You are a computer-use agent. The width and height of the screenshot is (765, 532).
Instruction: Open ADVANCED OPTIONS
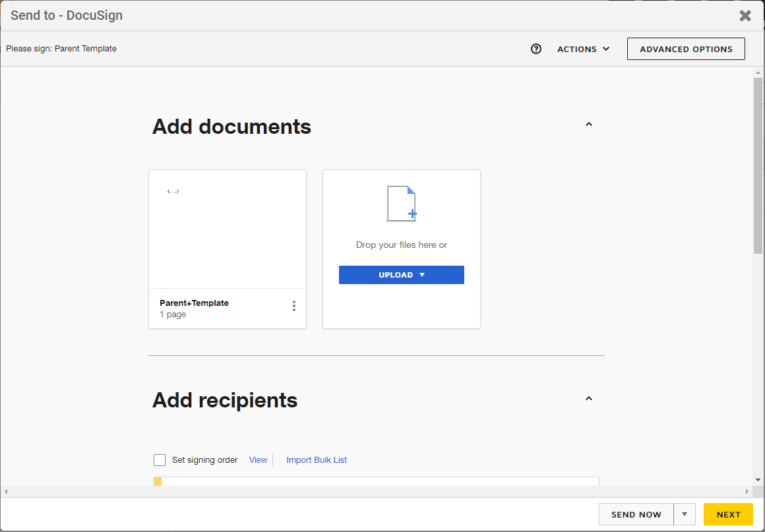(x=686, y=48)
